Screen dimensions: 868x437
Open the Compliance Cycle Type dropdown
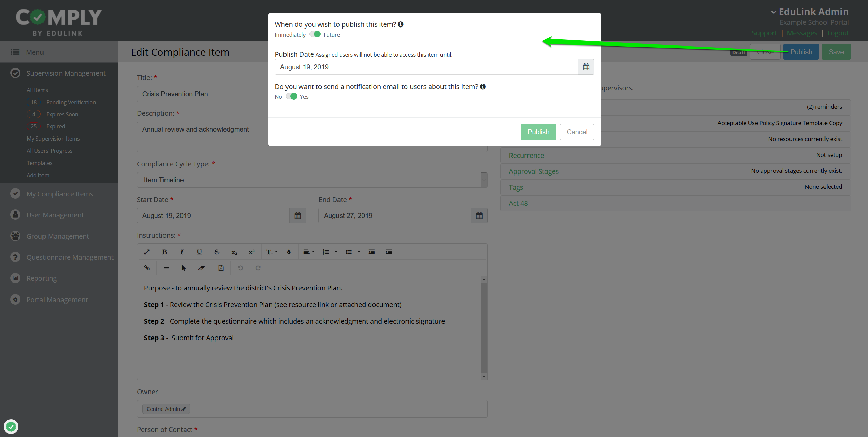tap(312, 180)
